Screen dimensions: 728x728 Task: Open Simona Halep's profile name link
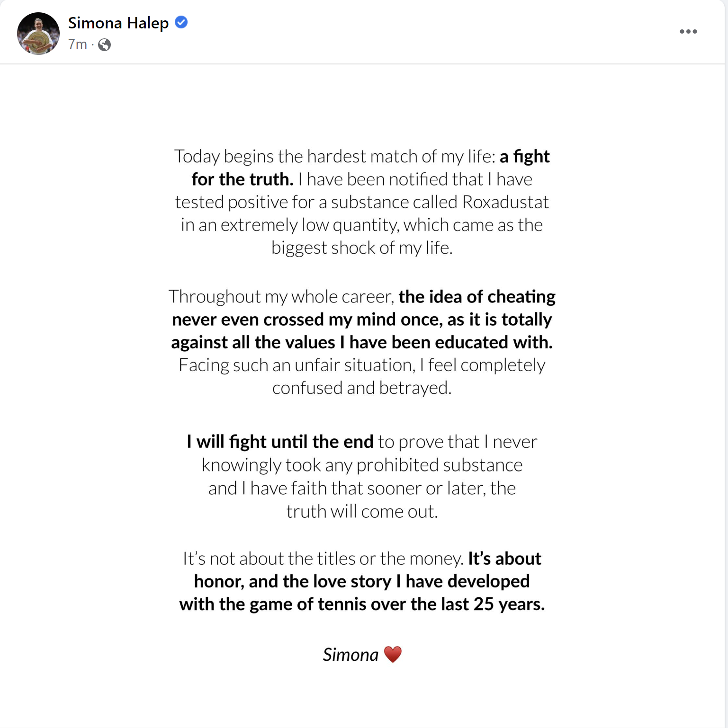pos(119,22)
